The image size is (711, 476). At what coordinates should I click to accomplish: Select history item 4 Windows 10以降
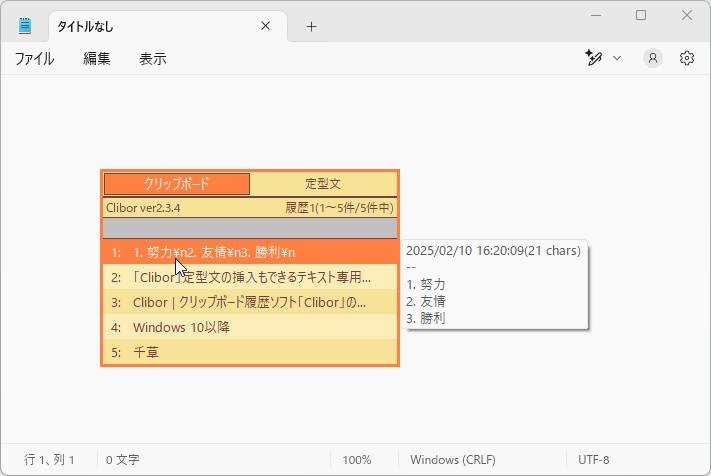250,327
